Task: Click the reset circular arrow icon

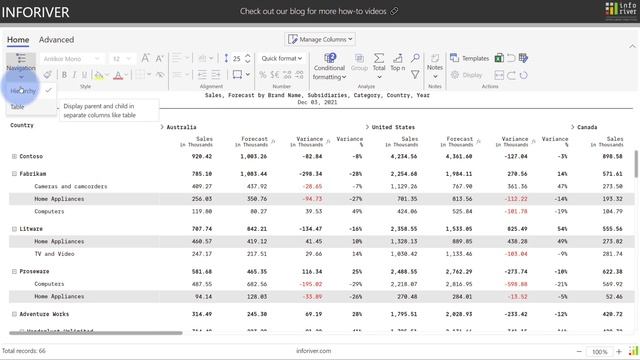Action: [x=523, y=75]
